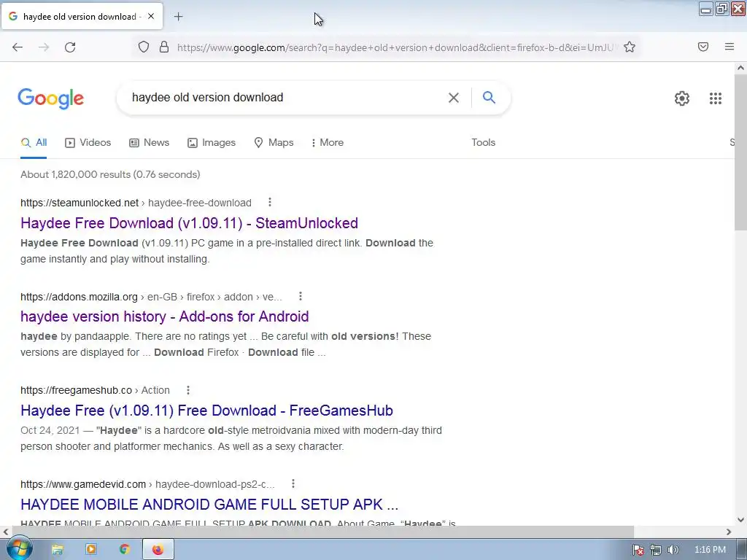Launch the media player from the taskbar
Screen dimensions: 747x560
tap(91, 550)
